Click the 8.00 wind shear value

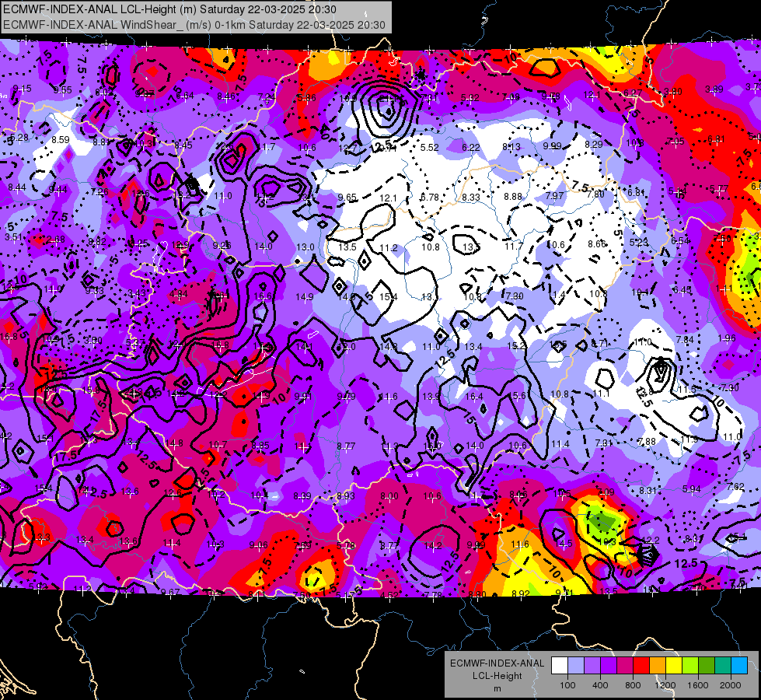tap(389, 496)
